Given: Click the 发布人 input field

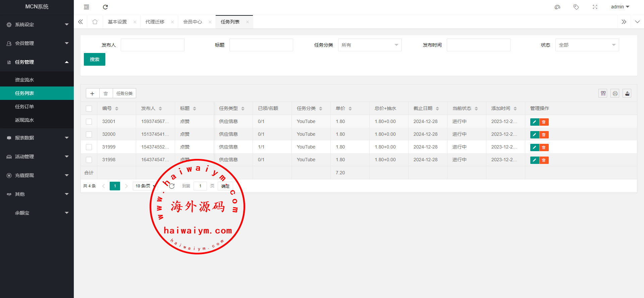Looking at the screenshot, I should click(x=153, y=45).
